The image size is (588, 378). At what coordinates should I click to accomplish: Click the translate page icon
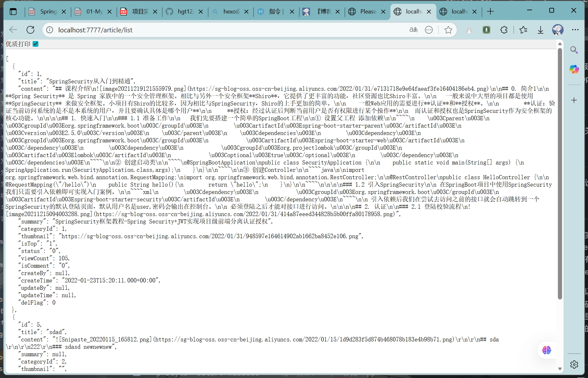point(413,30)
